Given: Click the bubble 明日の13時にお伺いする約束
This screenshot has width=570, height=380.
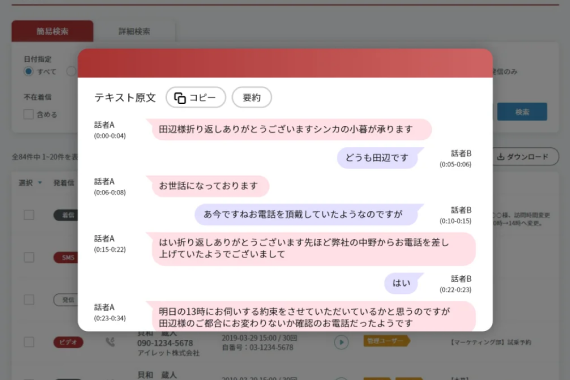Looking at the screenshot, I should click(x=311, y=316).
